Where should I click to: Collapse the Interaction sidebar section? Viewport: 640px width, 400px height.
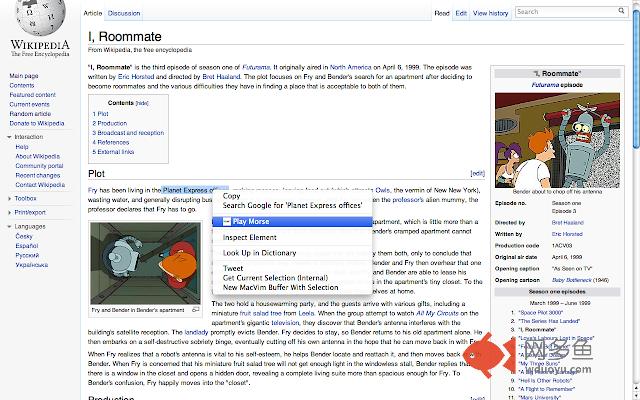(11, 136)
